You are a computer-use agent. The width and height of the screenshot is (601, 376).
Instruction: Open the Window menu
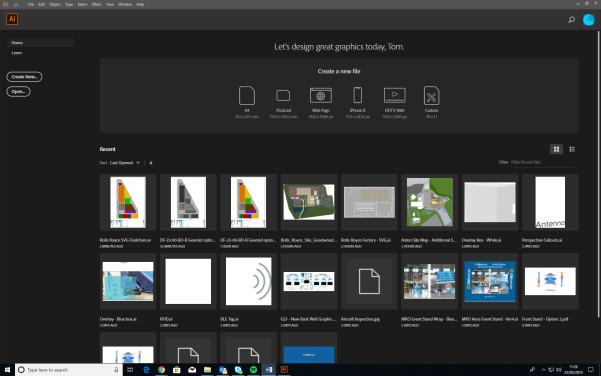point(125,4)
